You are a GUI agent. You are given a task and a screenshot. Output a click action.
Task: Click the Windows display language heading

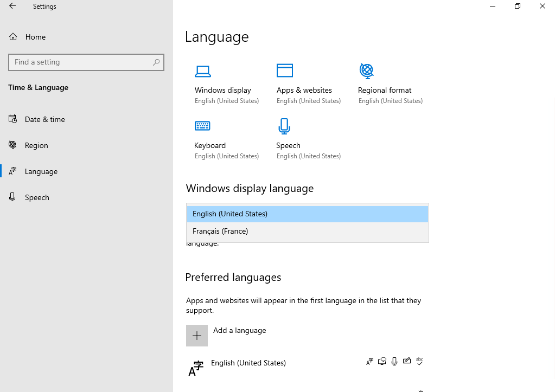coord(250,188)
